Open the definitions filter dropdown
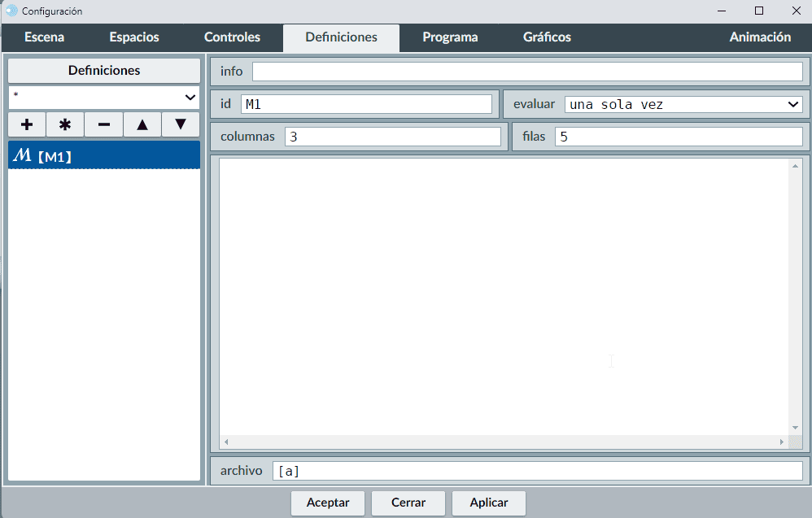812x518 pixels. pyautogui.click(x=104, y=97)
